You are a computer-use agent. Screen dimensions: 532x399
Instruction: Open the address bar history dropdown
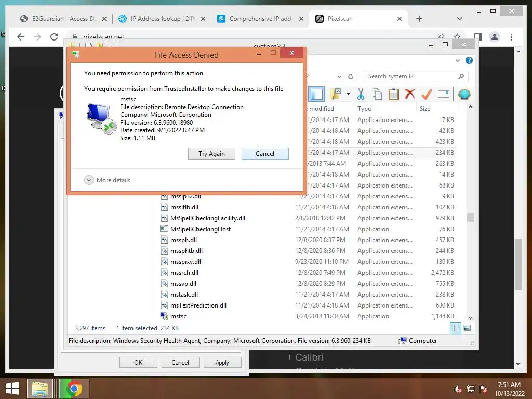point(339,77)
